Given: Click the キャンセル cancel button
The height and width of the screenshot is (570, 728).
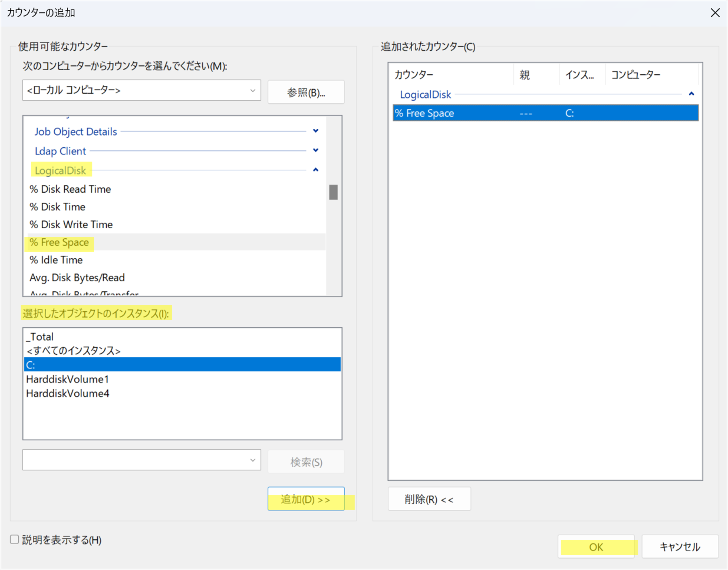Looking at the screenshot, I should pos(680,547).
